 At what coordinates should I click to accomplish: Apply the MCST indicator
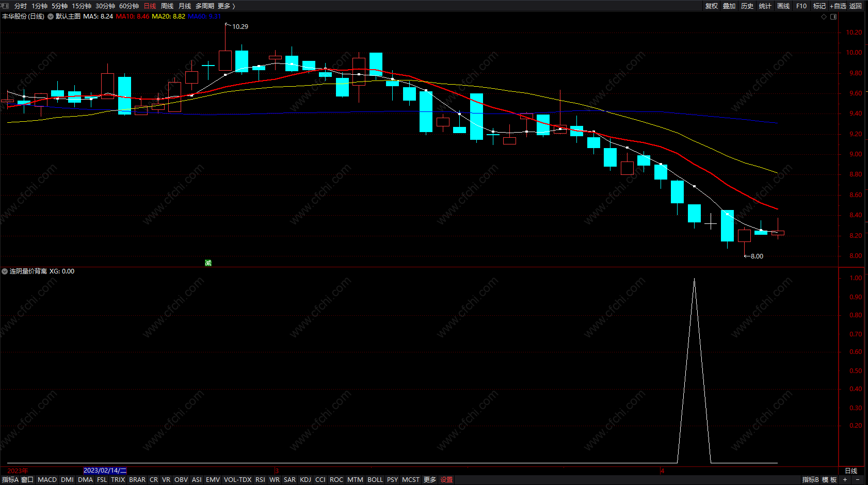pyautogui.click(x=411, y=479)
